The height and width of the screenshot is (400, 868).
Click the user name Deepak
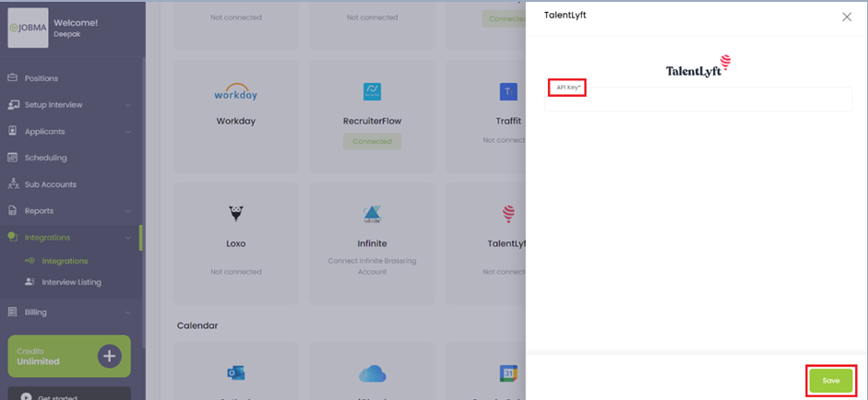click(x=65, y=33)
